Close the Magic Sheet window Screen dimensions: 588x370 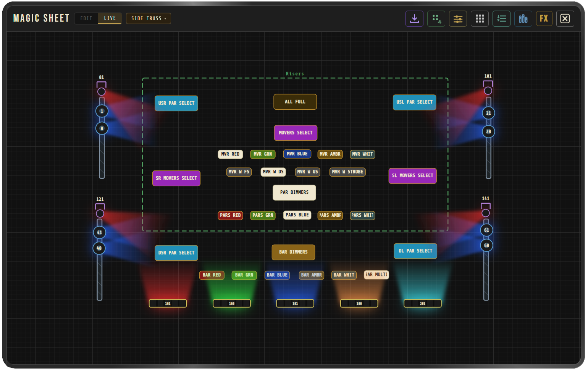coord(565,19)
